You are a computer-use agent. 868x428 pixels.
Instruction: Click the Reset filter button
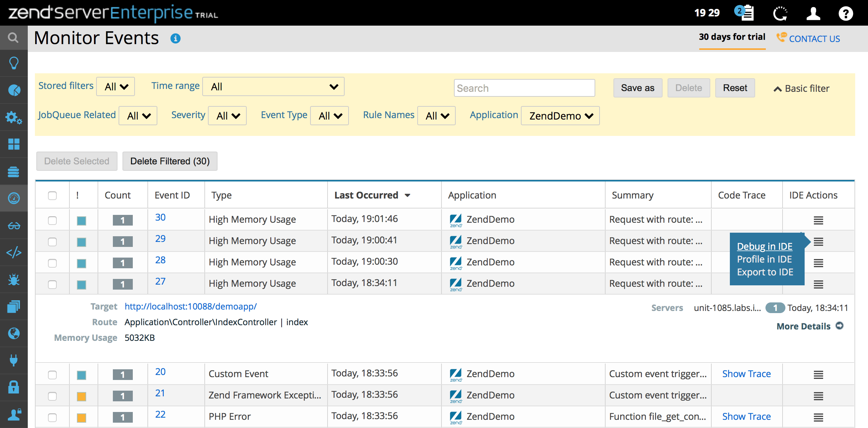(735, 88)
